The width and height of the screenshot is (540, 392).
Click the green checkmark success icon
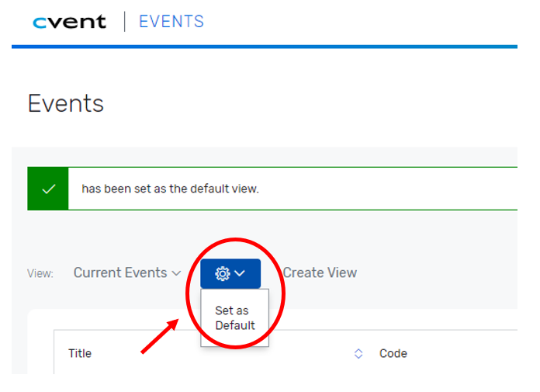[48, 189]
